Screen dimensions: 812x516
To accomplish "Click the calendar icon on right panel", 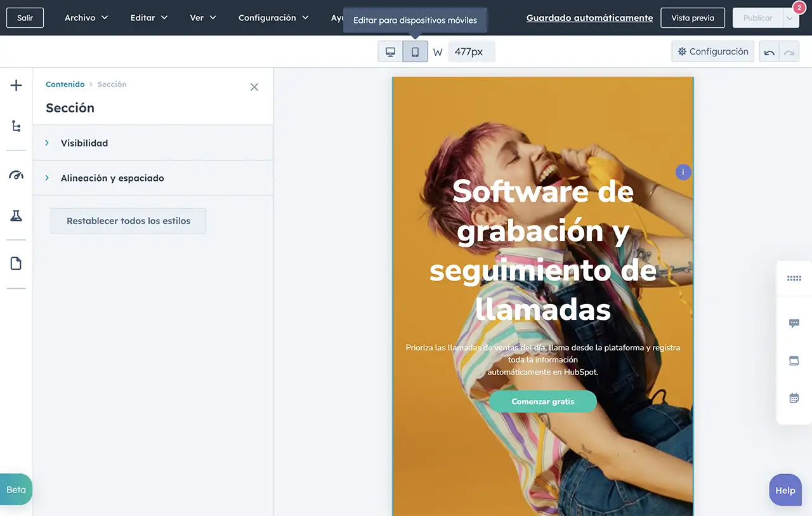I will pyautogui.click(x=794, y=398).
